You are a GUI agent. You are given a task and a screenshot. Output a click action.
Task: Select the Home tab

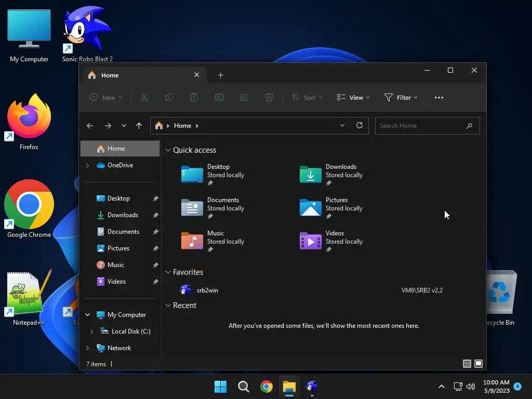tap(146, 75)
